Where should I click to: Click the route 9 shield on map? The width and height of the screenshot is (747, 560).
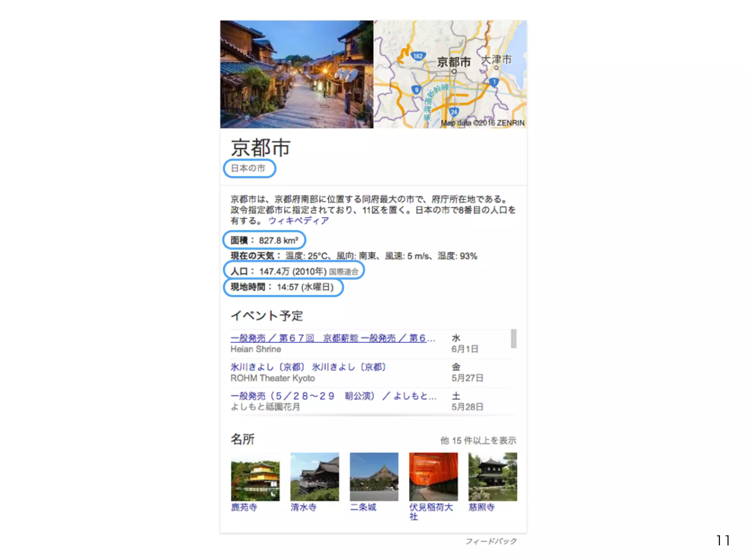click(x=416, y=90)
